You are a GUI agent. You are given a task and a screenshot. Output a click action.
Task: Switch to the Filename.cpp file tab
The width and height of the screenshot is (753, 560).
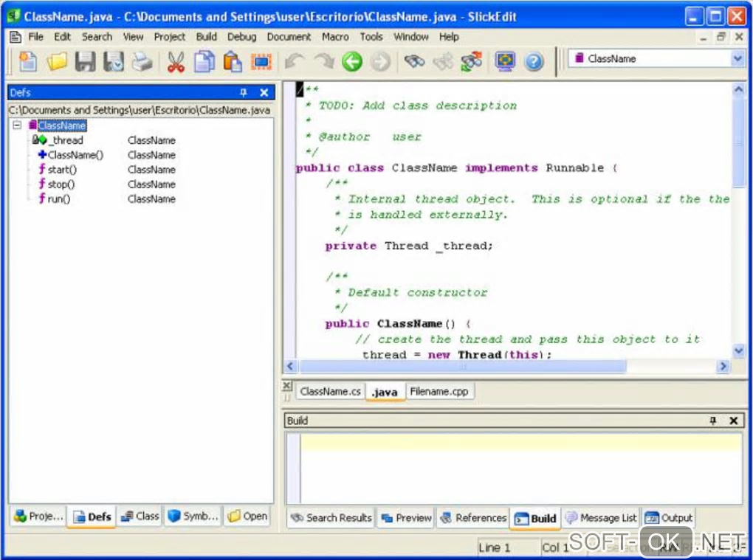point(439,392)
